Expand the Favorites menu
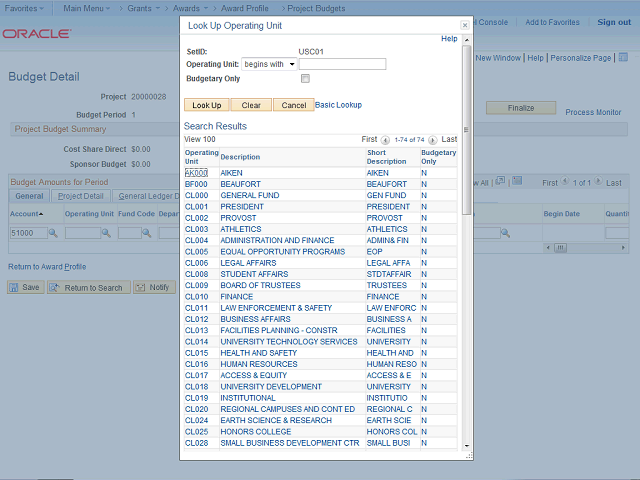The height and width of the screenshot is (480, 640). click(24, 8)
